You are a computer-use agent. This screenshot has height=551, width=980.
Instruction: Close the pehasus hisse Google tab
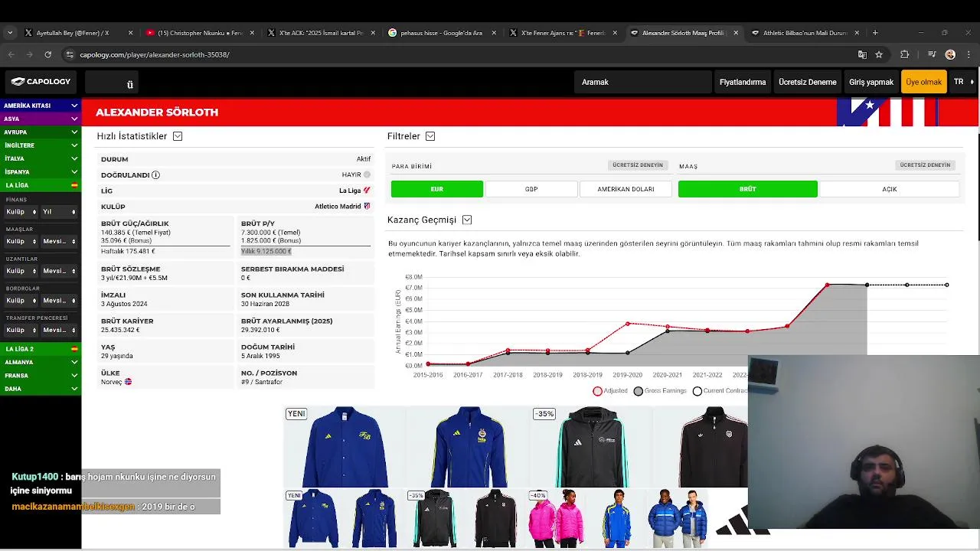494,33
